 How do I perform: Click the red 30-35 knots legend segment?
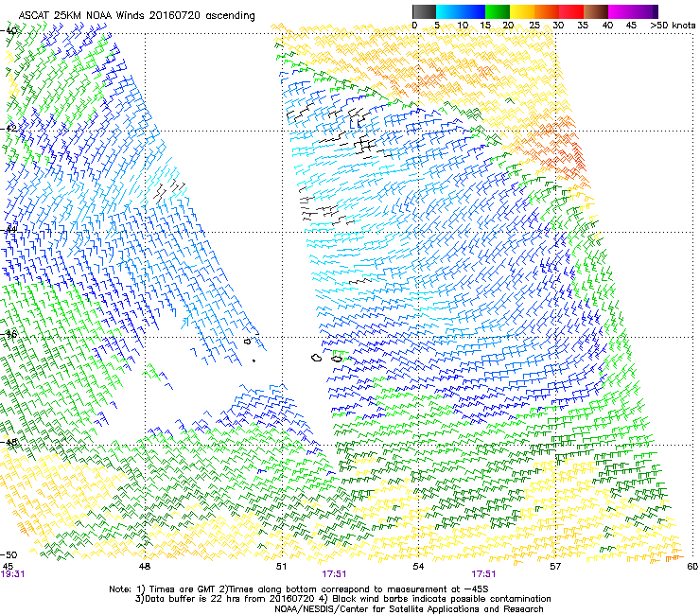[x=571, y=11]
